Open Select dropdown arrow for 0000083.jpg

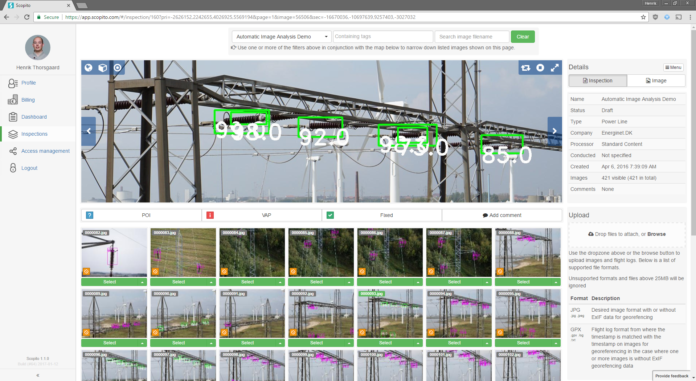(211, 282)
